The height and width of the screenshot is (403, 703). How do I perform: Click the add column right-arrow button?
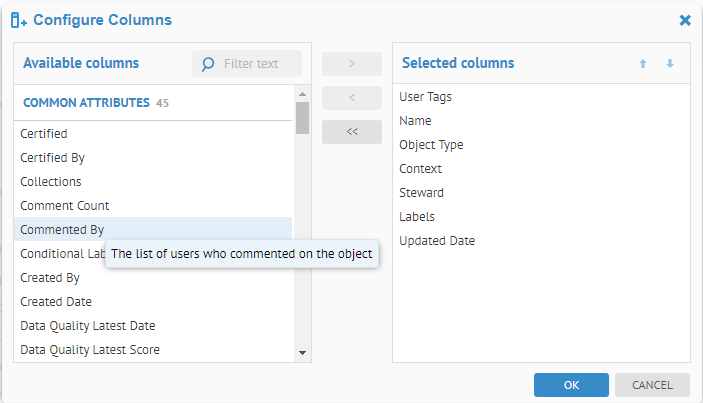[x=351, y=64]
